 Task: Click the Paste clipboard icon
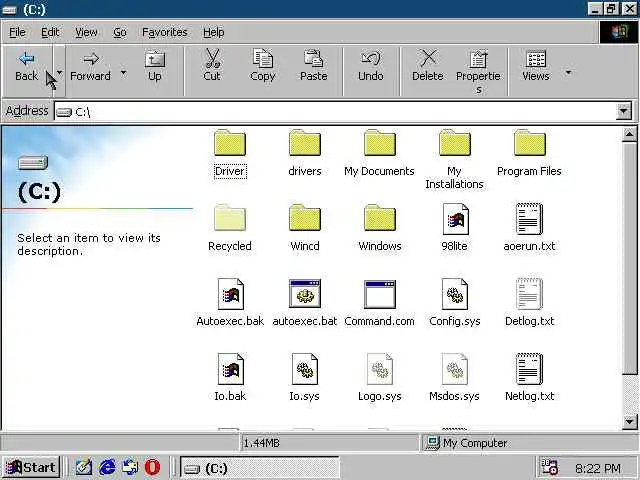click(313, 59)
